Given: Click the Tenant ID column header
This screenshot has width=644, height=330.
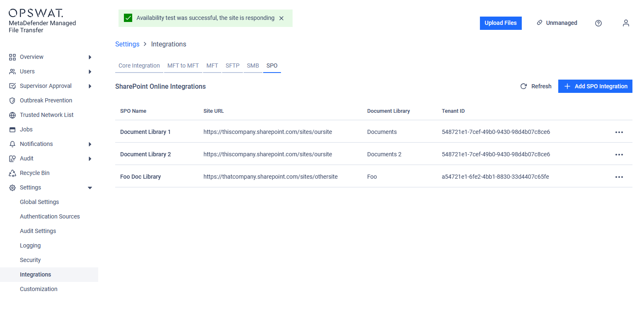Looking at the screenshot, I should point(453,111).
